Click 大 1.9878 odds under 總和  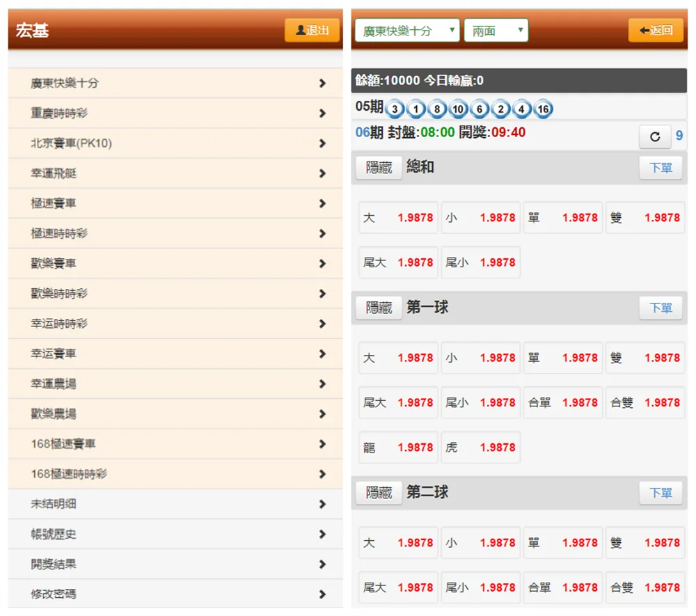pos(397,217)
